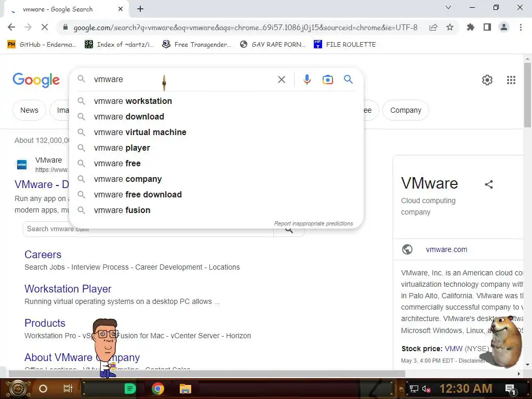Open the Google apps grid
The image size is (532, 399).
coord(511,80)
